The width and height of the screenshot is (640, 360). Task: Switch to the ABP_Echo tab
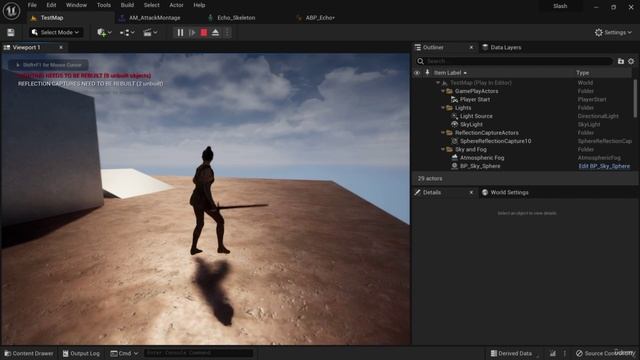[320, 18]
